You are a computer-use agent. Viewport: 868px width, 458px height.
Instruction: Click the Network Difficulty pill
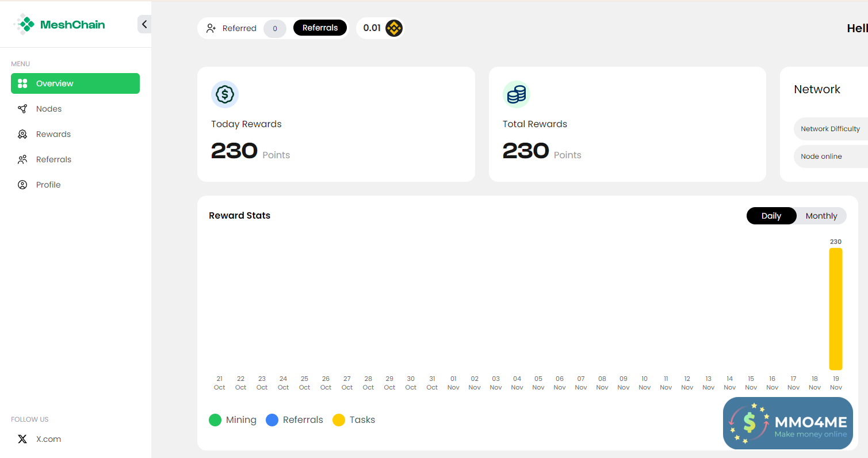(x=830, y=129)
